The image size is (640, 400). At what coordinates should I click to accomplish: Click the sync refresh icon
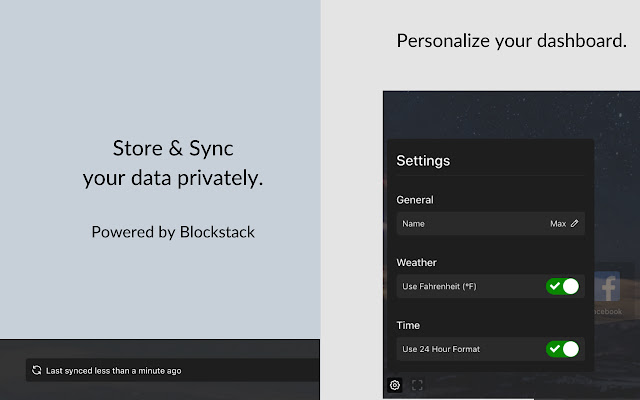(x=37, y=370)
